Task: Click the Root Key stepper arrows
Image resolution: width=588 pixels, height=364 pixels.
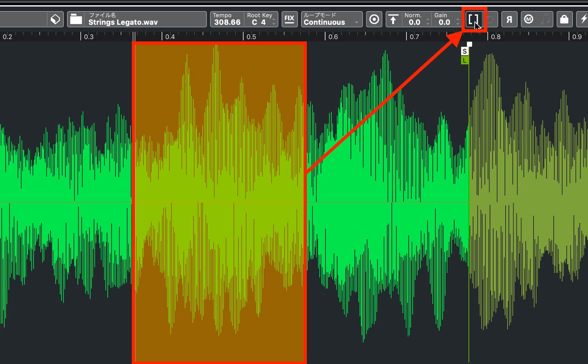Action: point(274,22)
